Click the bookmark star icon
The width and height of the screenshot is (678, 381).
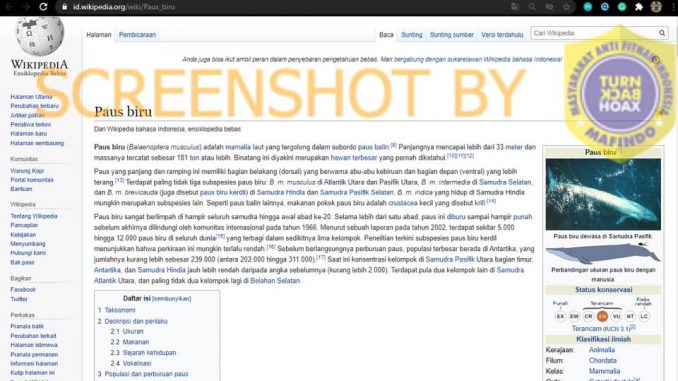pyautogui.click(x=566, y=7)
